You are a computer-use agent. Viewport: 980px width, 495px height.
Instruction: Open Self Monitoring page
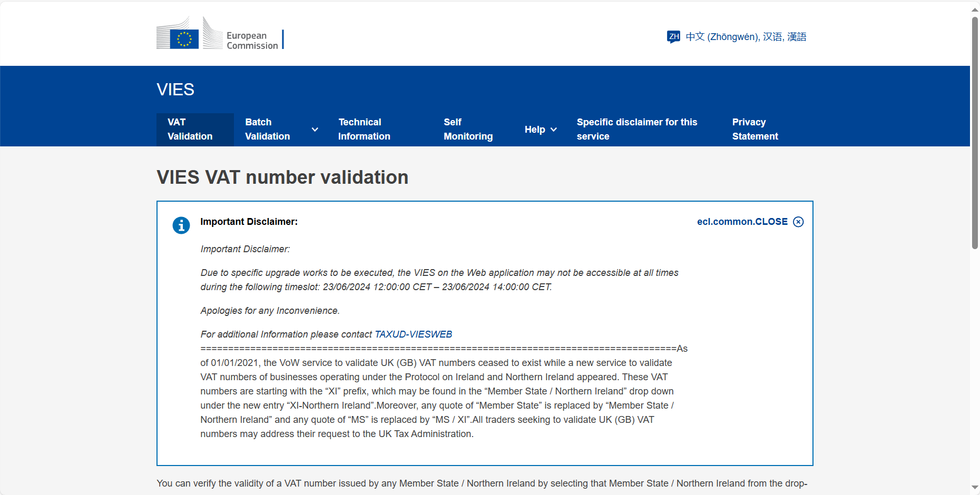[468, 130]
